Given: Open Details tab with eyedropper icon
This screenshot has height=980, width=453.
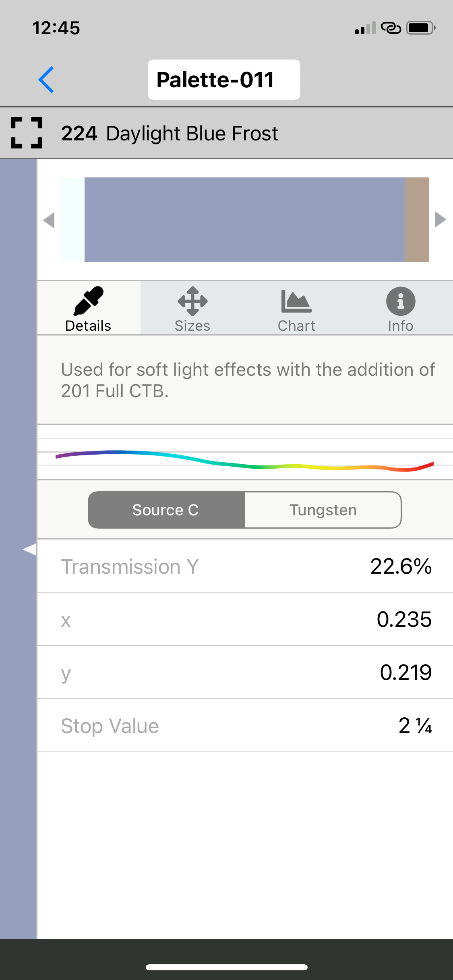Looking at the screenshot, I should click(x=89, y=309).
